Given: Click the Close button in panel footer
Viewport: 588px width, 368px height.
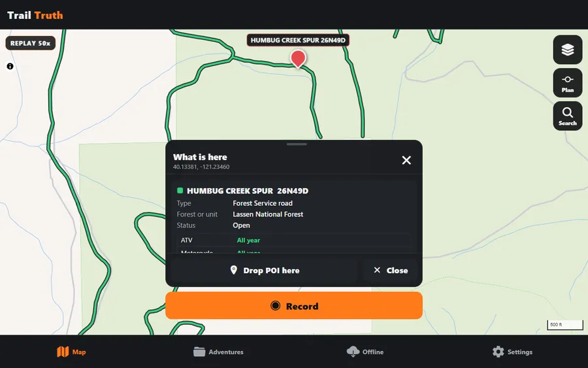Looking at the screenshot, I should [x=391, y=271].
